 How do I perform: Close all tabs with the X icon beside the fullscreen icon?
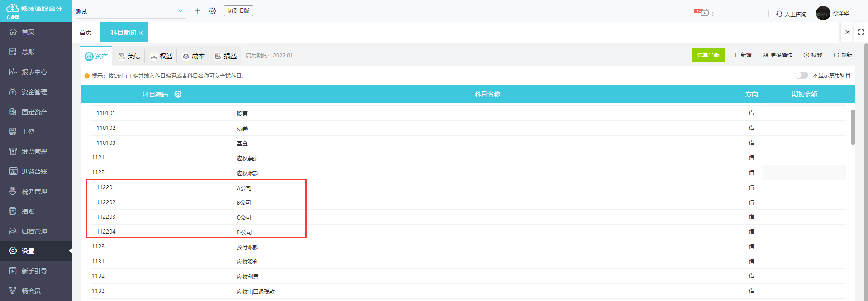(848, 32)
